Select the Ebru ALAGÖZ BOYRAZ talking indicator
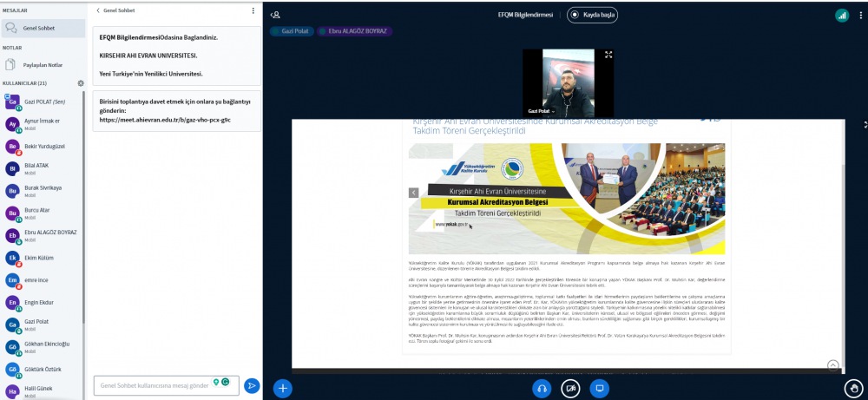This screenshot has height=400, width=868. (x=355, y=31)
